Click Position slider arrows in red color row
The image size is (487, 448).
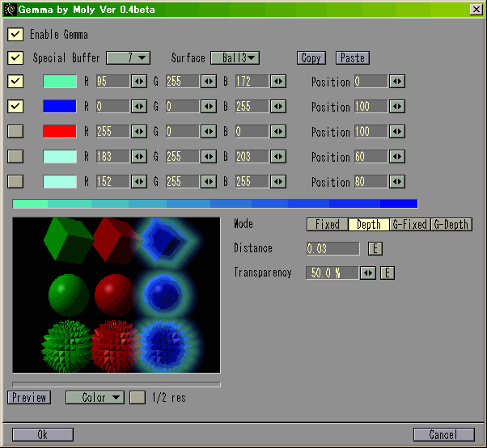click(397, 131)
